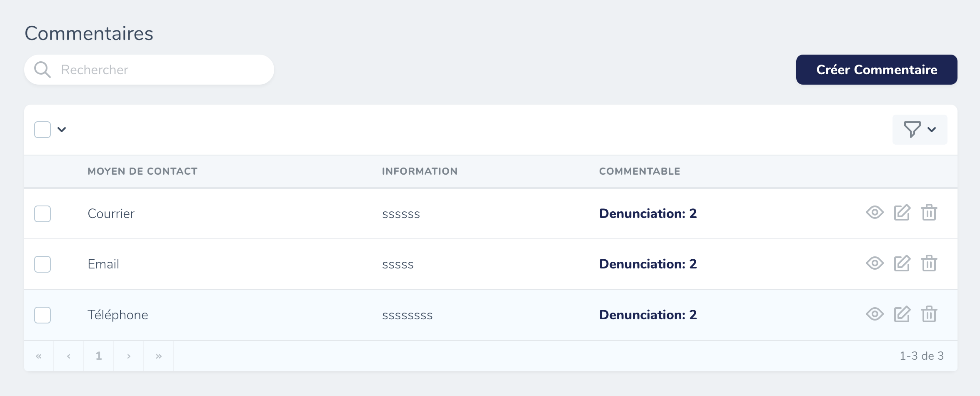980x396 pixels.
Task: Select the Courrier row checkbox
Action: click(x=42, y=213)
